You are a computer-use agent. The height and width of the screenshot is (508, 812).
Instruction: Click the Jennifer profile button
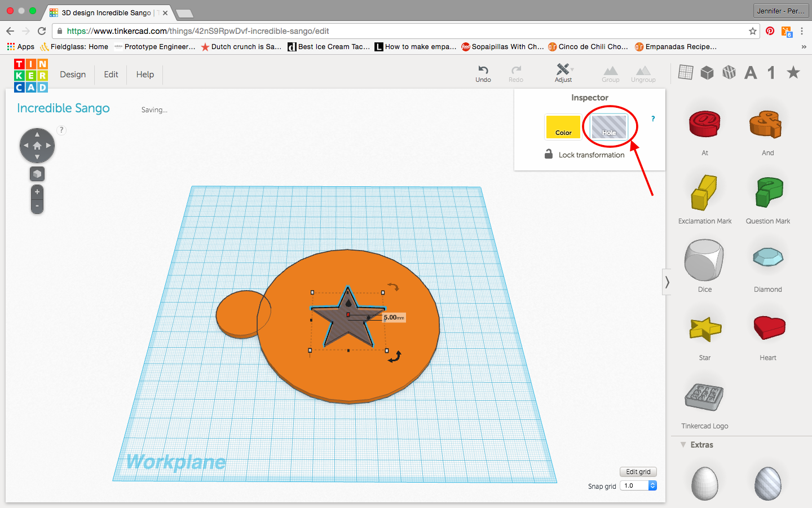pos(780,11)
